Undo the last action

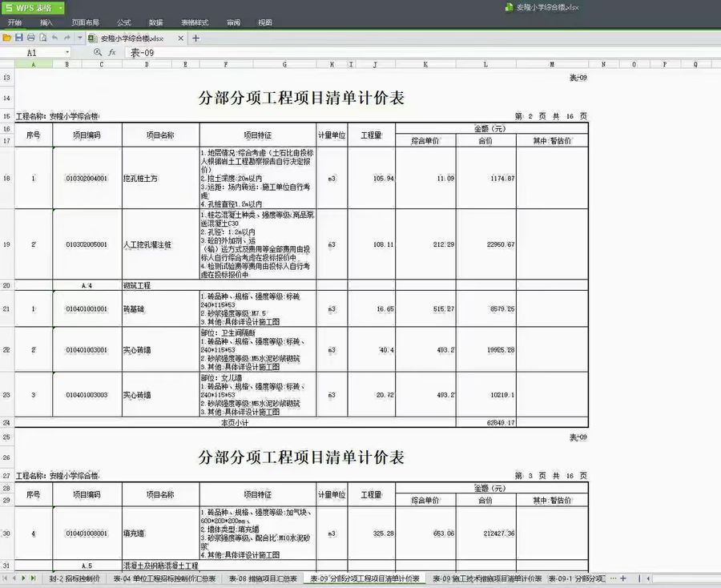click(54, 38)
